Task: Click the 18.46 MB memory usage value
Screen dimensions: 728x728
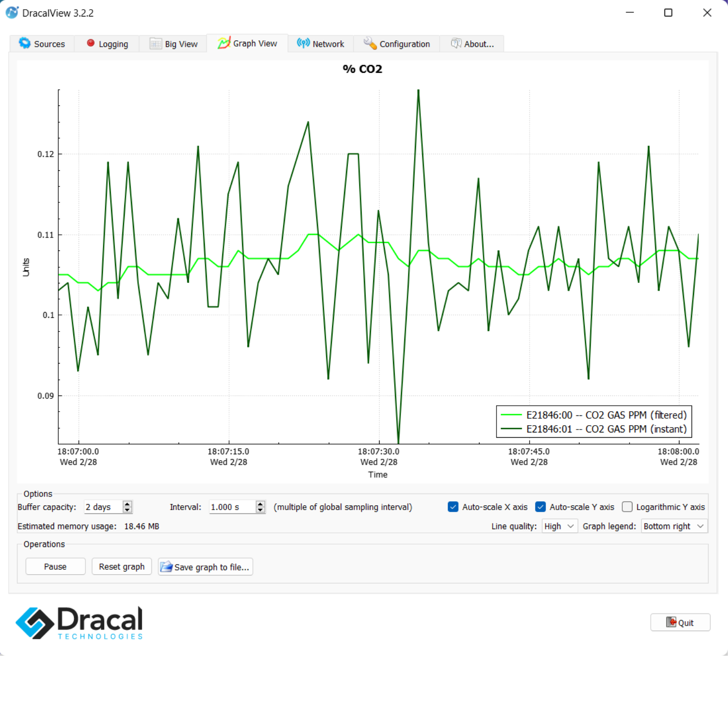Action: [142, 526]
